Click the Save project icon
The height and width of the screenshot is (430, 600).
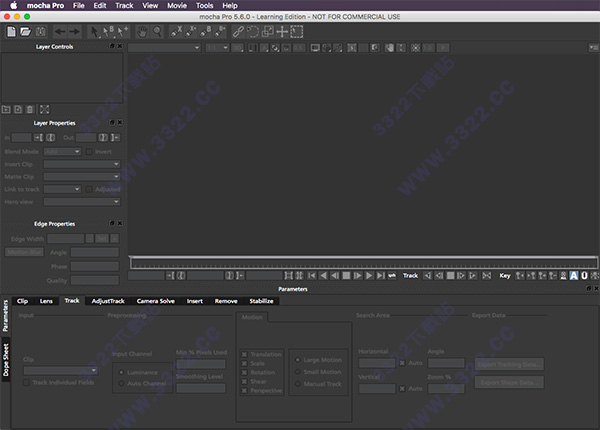(41, 31)
